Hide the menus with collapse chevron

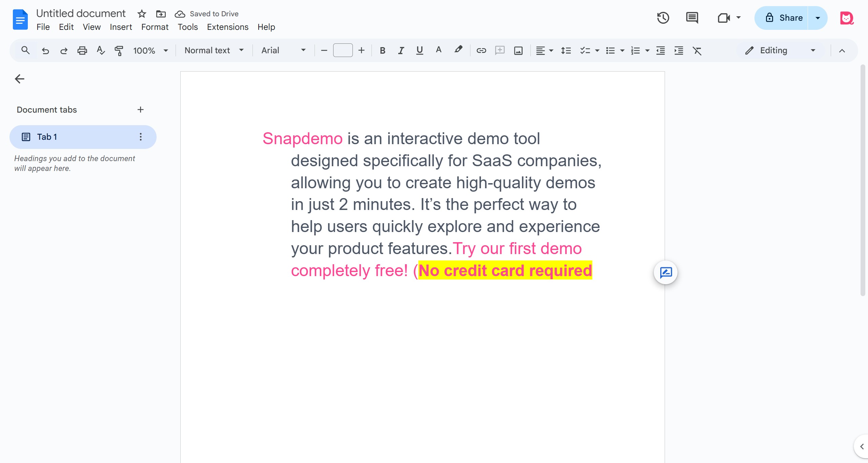(x=842, y=51)
